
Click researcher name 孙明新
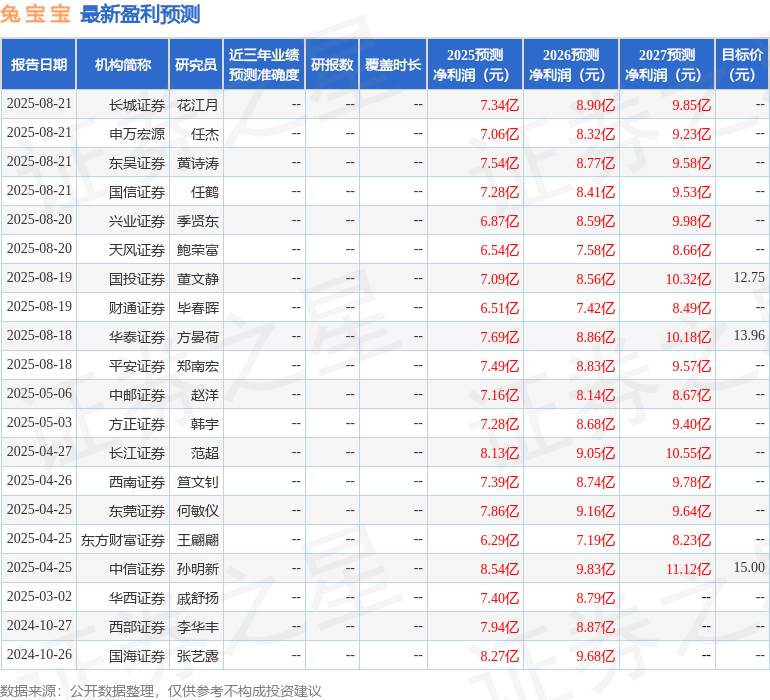(x=197, y=569)
